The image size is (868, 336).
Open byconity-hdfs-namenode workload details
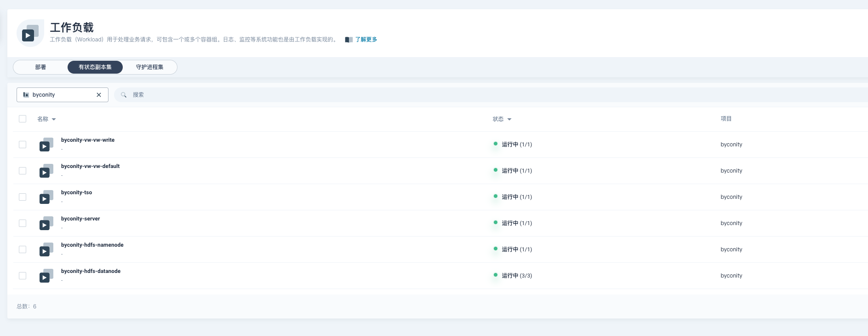pyautogui.click(x=92, y=245)
